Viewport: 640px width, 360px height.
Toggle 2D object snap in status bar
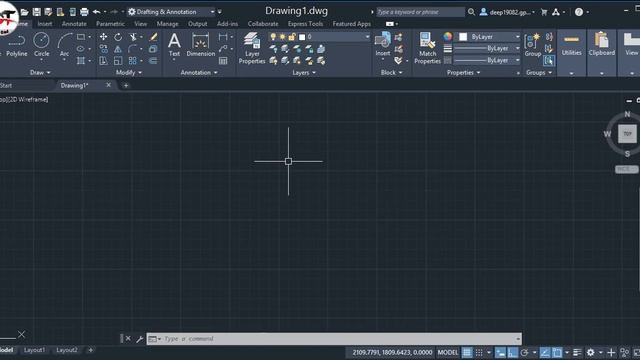557,352
